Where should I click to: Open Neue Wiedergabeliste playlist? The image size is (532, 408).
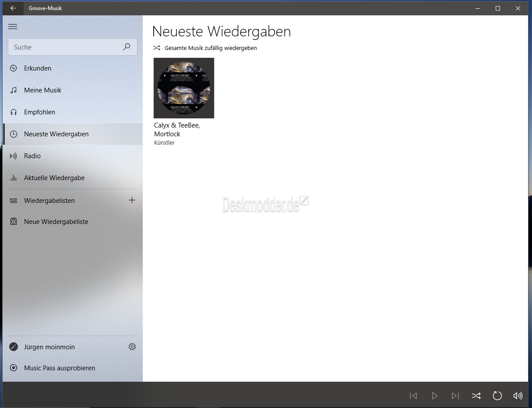pos(56,222)
